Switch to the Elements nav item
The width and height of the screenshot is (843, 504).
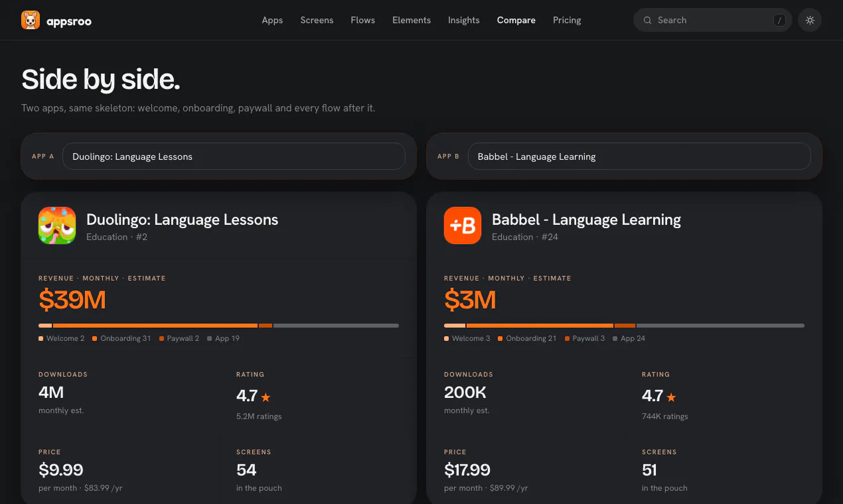coord(412,21)
